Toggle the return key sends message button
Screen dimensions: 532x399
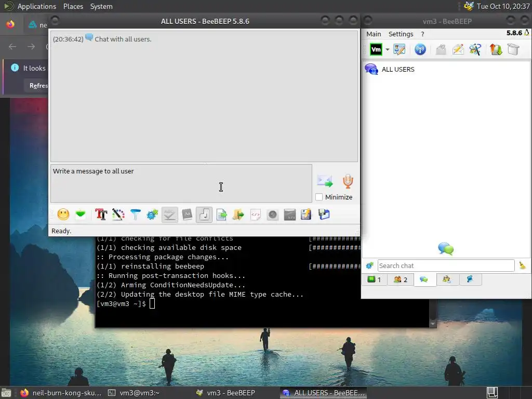pos(204,215)
